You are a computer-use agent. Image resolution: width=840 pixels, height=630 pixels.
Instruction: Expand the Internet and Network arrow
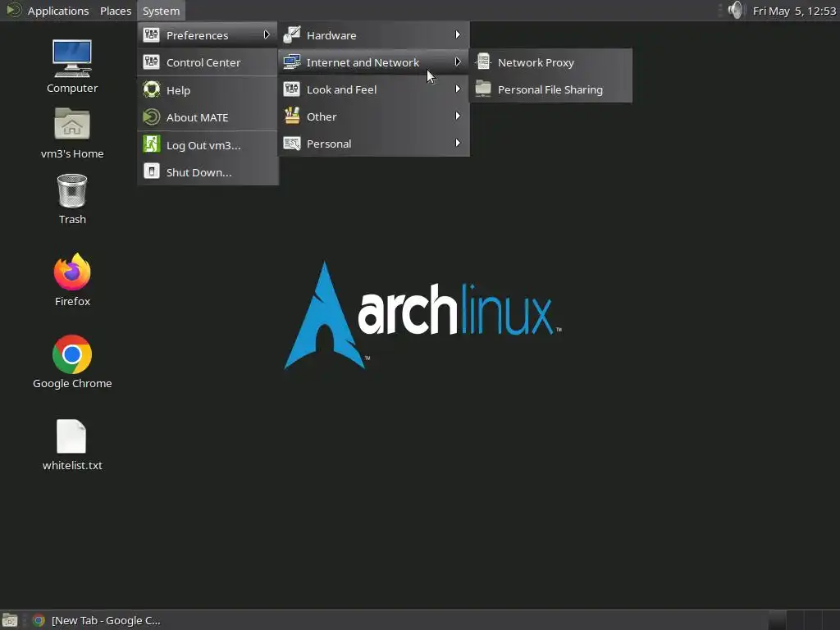pos(458,62)
